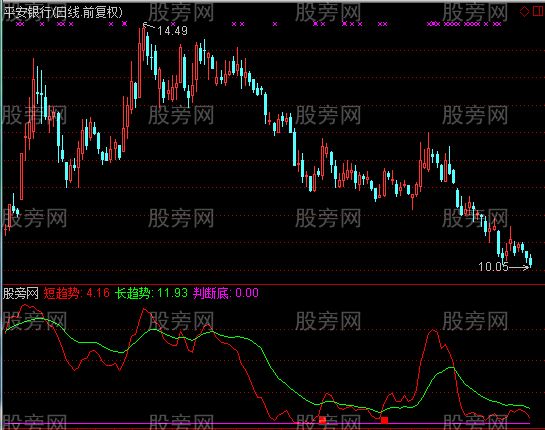Click the 14.49 high price label
Image resolution: width=545 pixels, height=430 pixels.
(x=172, y=31)
